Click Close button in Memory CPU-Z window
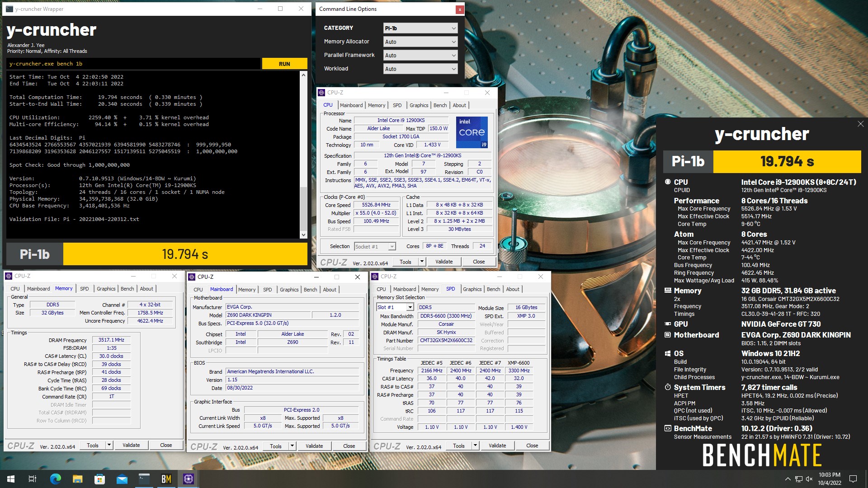 click(166, 445)
